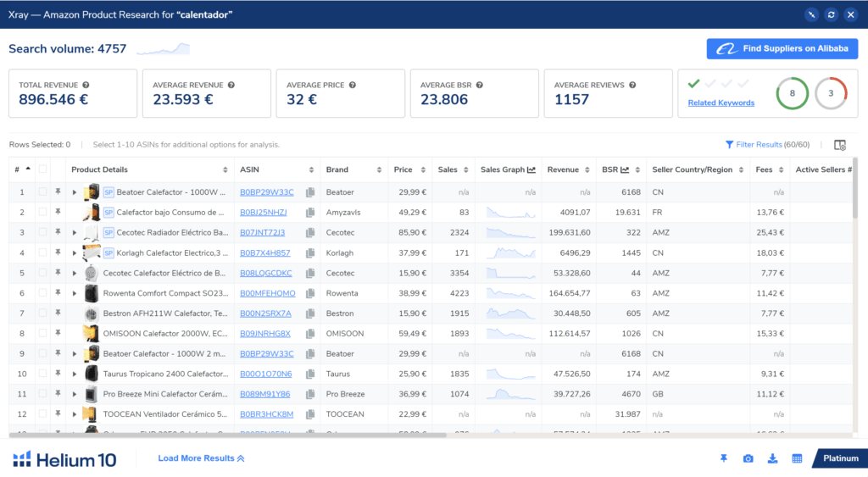Open Average Revenue help icon

point(231,86)
